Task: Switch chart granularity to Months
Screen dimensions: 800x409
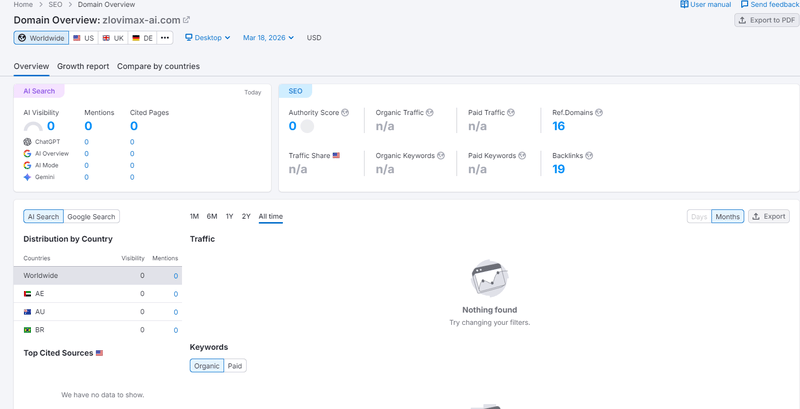Action: (728, 217)
